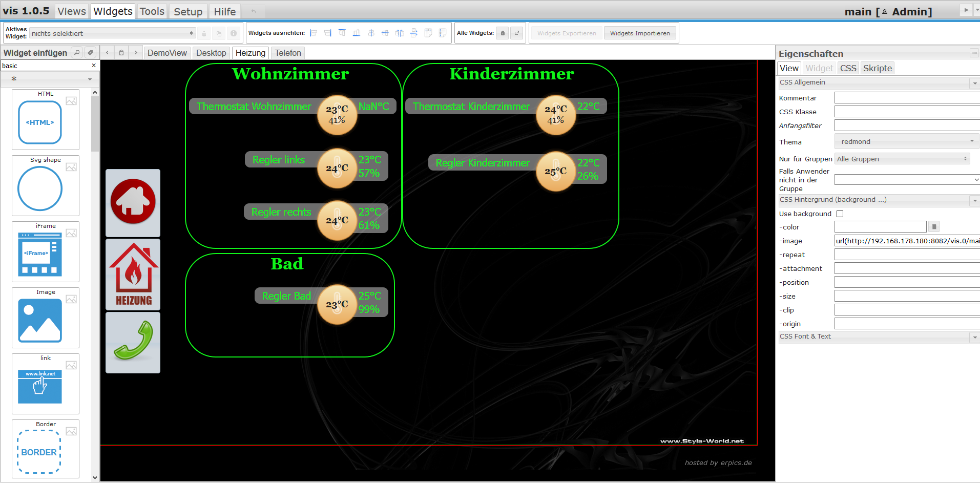Open the Nur für Gruppen dropdown

(x=902, y=159)
